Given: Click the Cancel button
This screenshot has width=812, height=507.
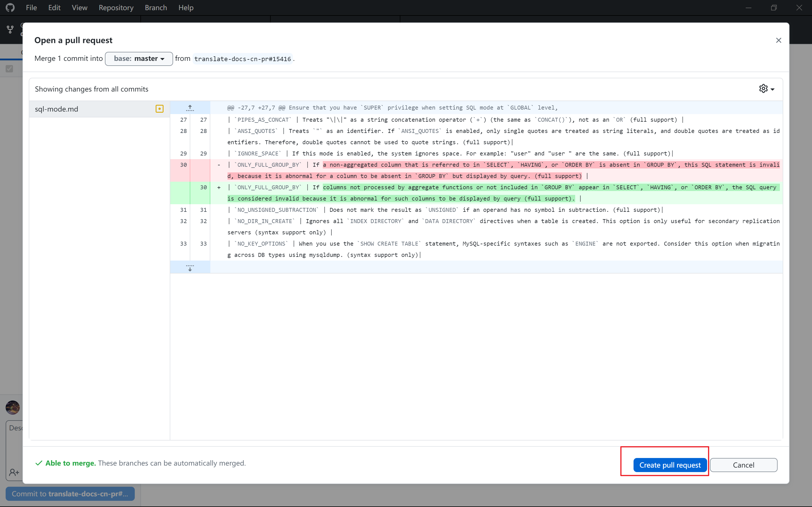Looking at the screenshot, I should [743, 465].
